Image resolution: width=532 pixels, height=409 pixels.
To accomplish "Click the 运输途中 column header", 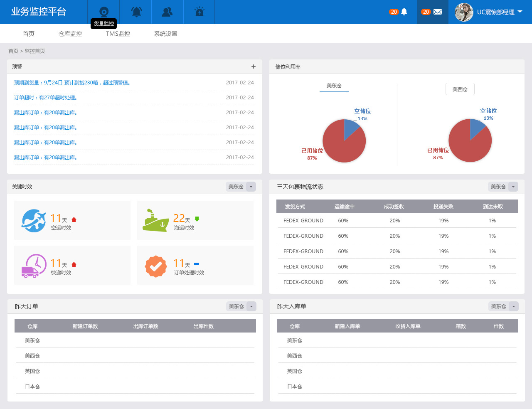I will [345, 207].
